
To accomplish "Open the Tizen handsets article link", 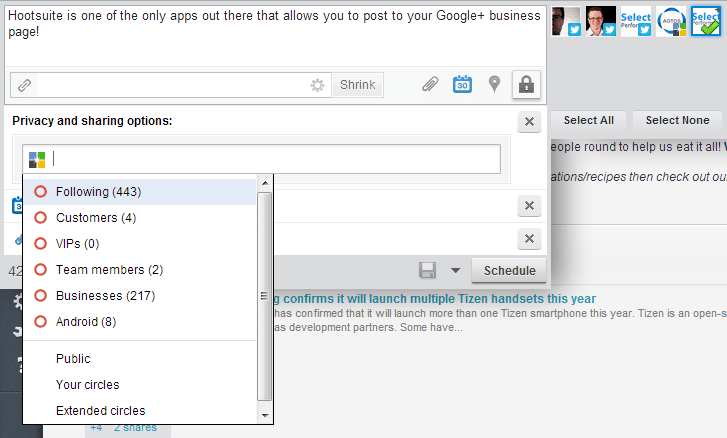I will (435, 299).
